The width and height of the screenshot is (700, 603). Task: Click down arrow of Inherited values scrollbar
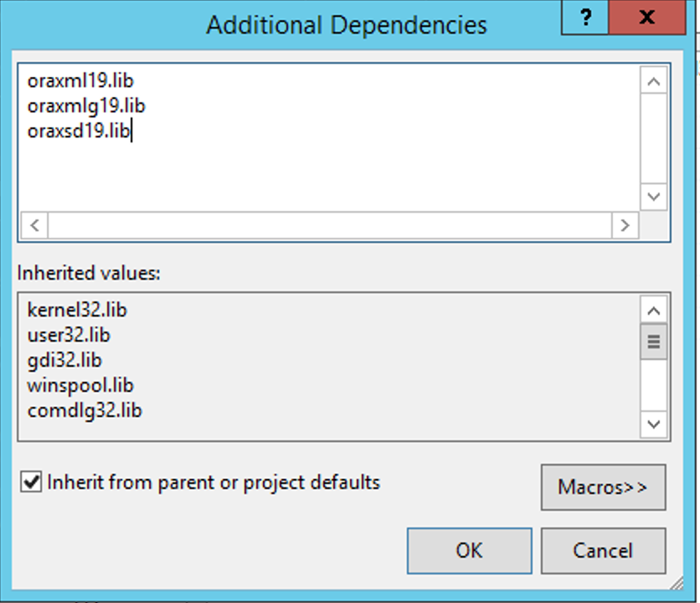[x=654, y=425]
